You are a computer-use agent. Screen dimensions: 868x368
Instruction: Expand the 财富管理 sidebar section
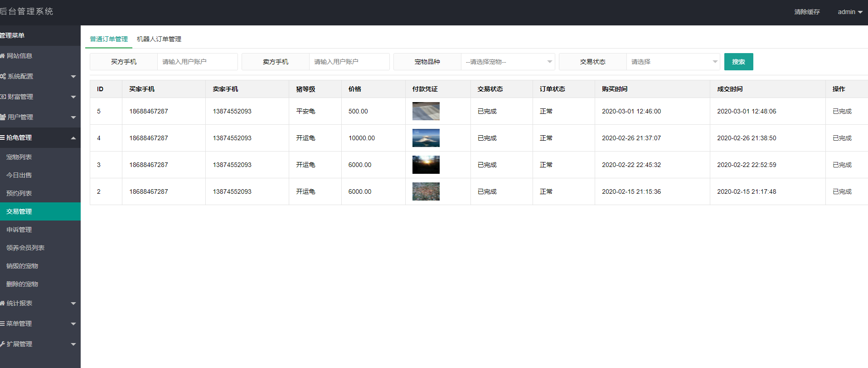(39, 97)
